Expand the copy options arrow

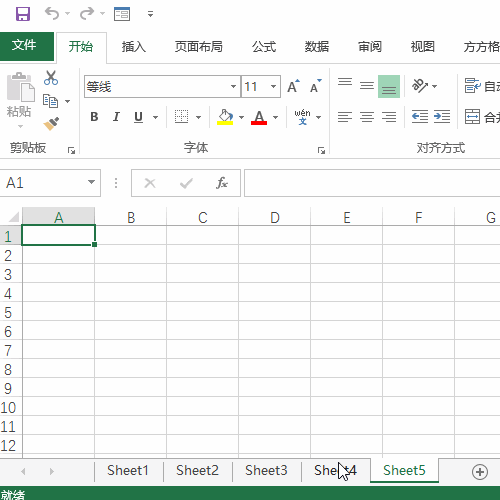(x=68, y=101)
